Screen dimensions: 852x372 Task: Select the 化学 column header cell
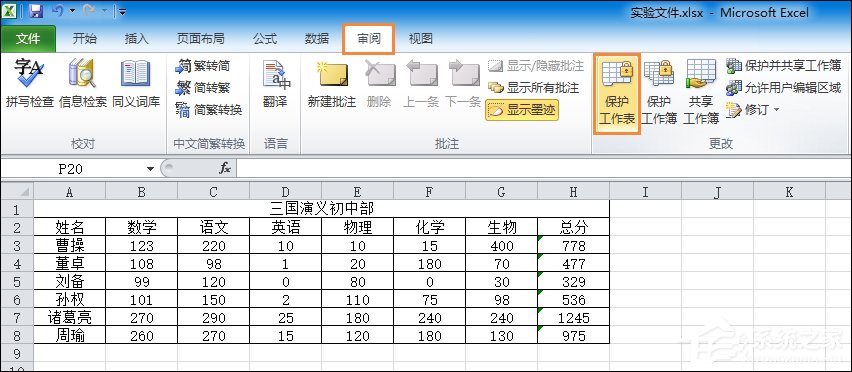pos(429,227)
